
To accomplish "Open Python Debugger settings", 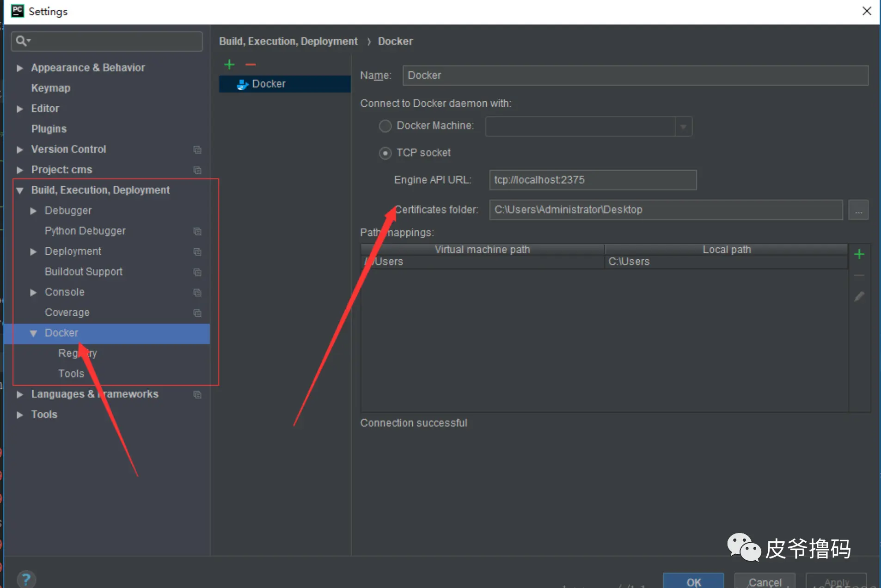I will [x=85, y=231].
